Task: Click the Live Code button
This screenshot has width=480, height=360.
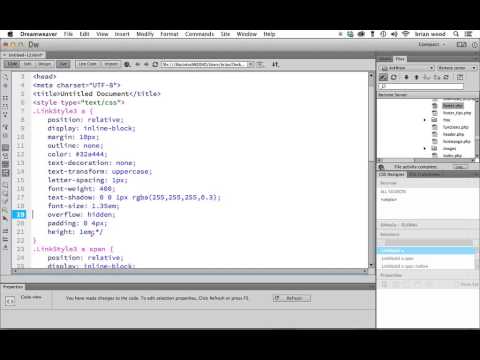Action: coord(88,64)
